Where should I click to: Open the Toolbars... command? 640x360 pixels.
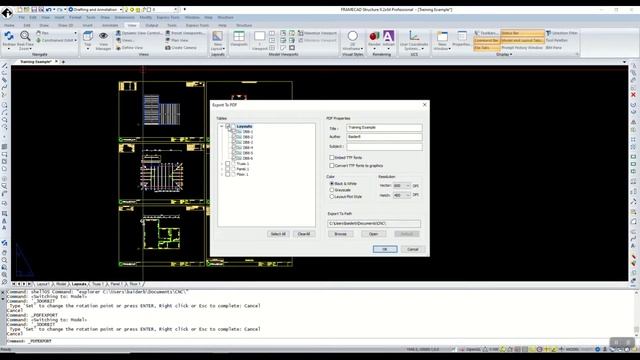click(486, 33)
